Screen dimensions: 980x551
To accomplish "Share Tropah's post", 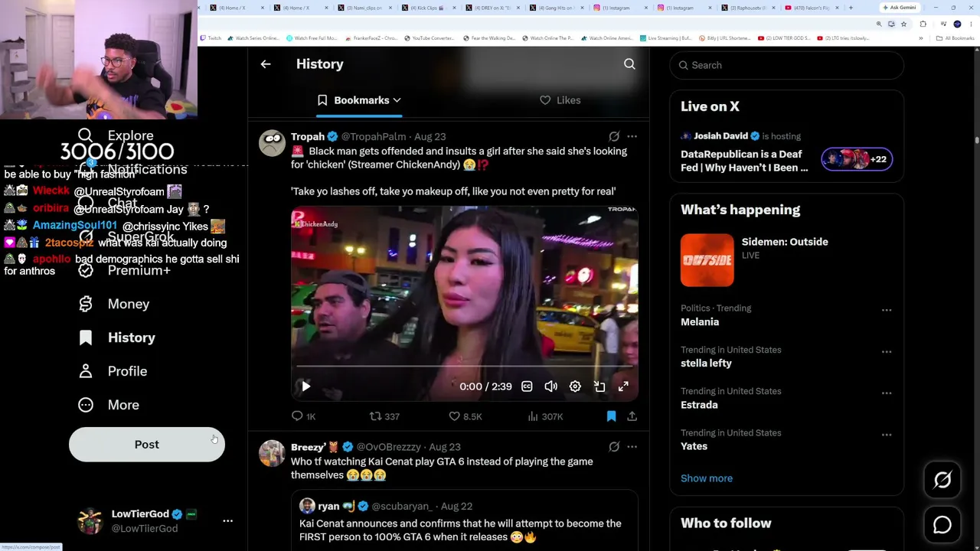I will 632,416.
